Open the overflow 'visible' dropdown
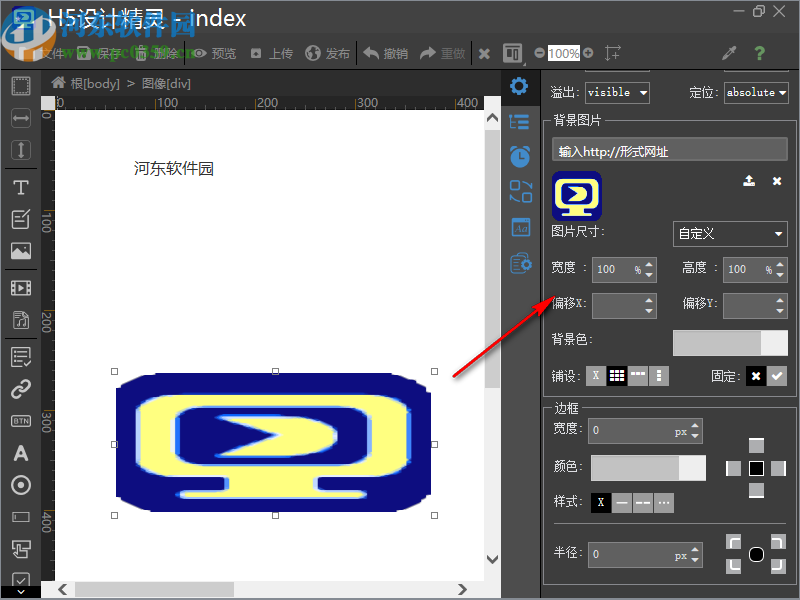Image resolution: width=800 pixels, height=600 pixels. coord(617,93)
